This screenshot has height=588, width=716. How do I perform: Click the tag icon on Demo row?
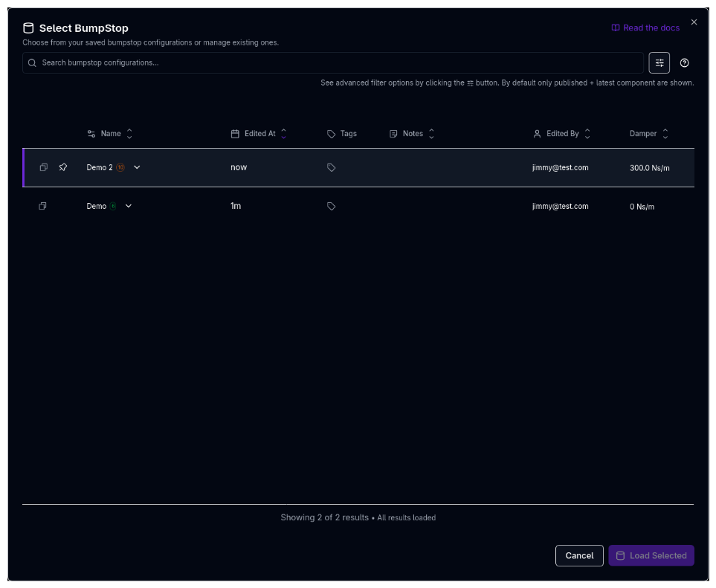tap(331, 206)
